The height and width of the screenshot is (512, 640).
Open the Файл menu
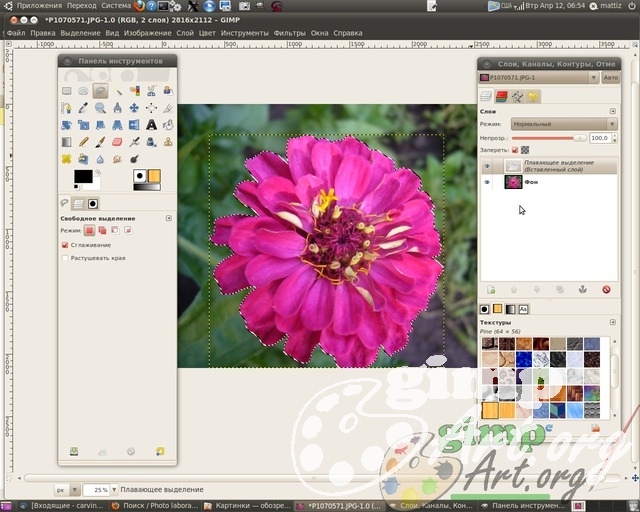click(x=16, y=33)
